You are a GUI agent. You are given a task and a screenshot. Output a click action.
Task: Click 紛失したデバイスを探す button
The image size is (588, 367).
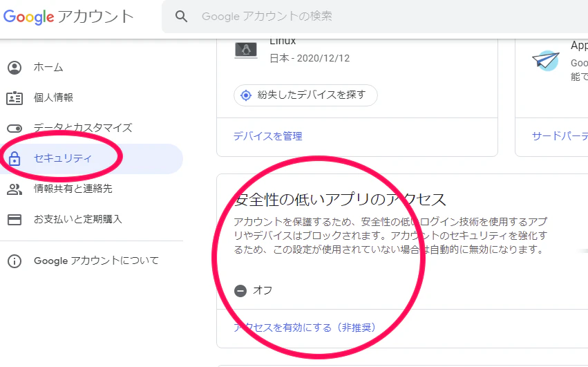click(x=305, y=95)
